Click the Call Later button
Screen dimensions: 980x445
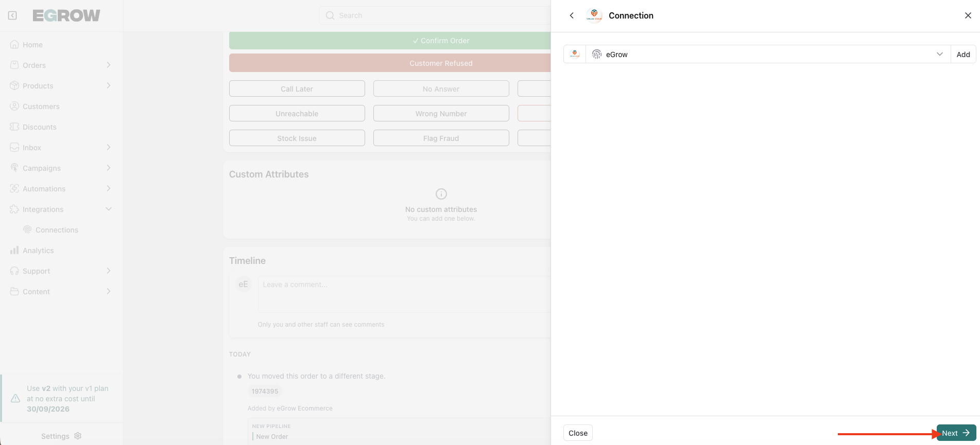tap(297, 89)
